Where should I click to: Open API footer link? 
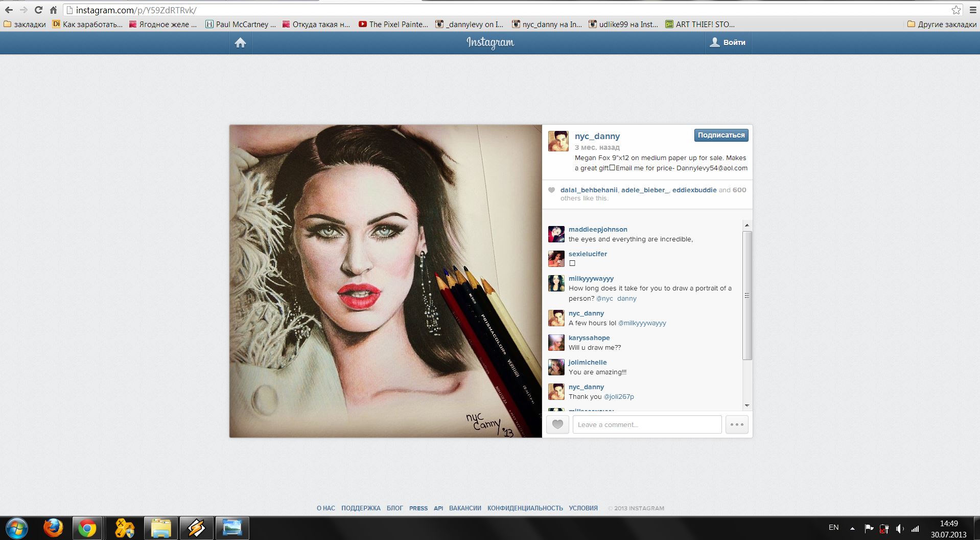[x=438, y=508]
